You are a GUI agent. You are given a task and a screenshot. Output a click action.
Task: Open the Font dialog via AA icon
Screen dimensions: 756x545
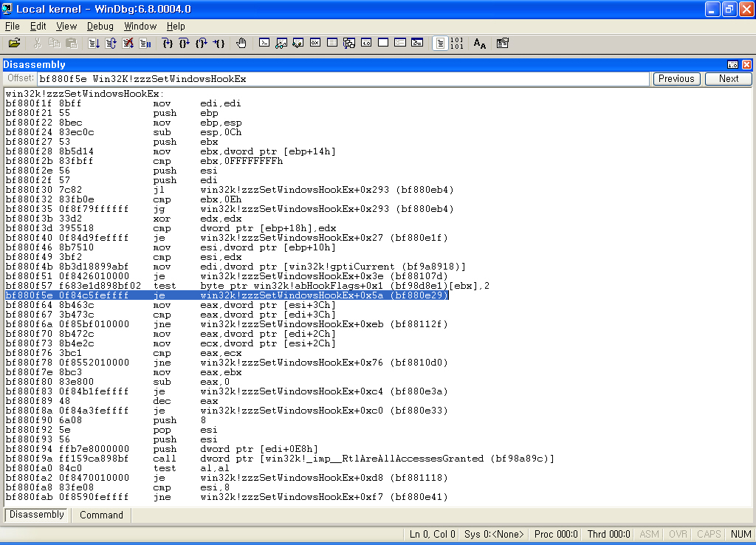point(479,44)
